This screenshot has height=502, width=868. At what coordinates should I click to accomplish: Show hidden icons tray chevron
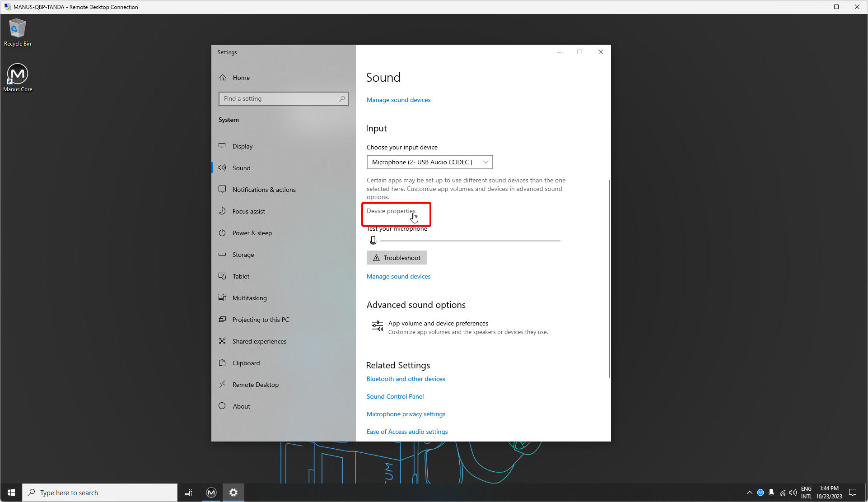point(749,493)
